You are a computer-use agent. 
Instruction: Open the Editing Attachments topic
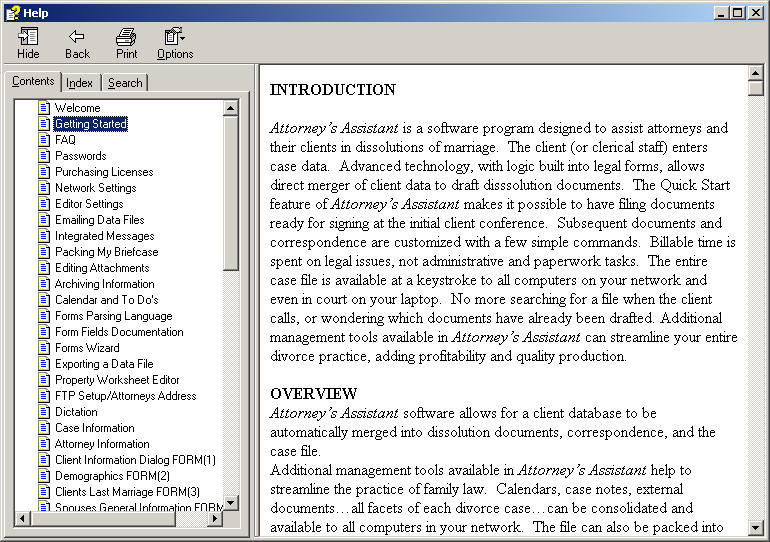pyautogui.click(x=102, y=268)
